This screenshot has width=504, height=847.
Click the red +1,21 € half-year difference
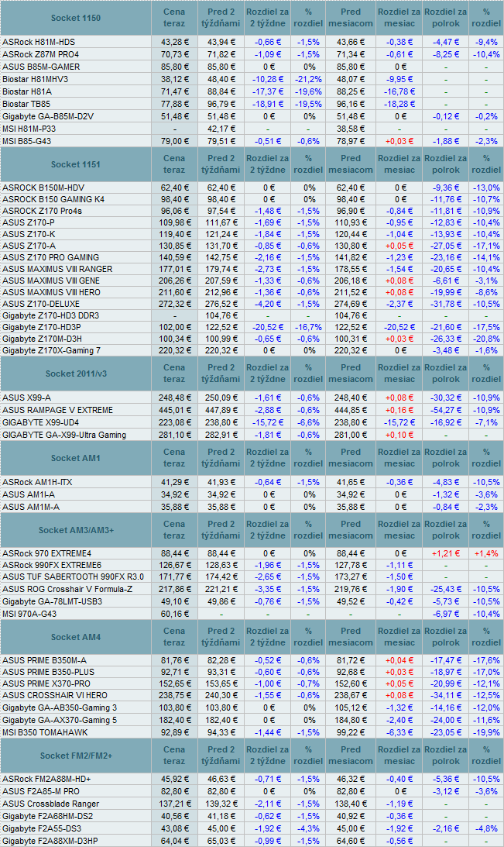coord(446,553)
